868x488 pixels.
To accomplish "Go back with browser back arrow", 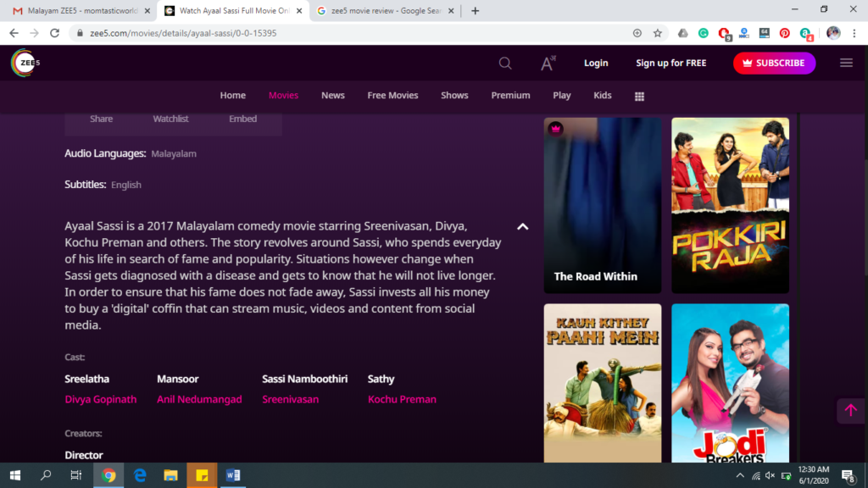I will tap(14, 33).
